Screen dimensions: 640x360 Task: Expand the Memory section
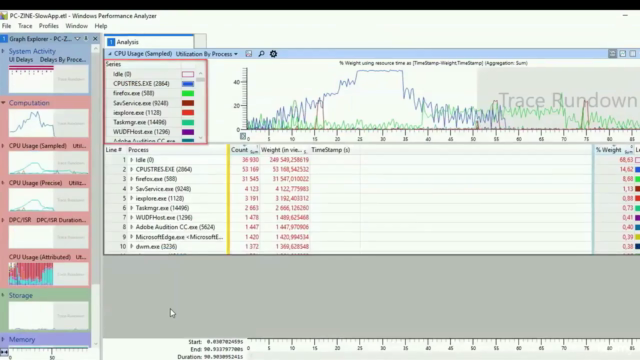coord(3,339)
